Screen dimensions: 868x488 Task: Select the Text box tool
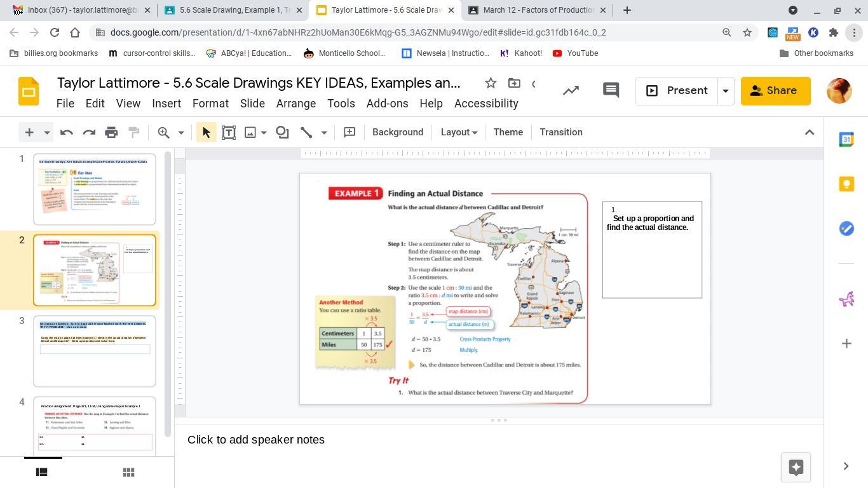[229, 132]
